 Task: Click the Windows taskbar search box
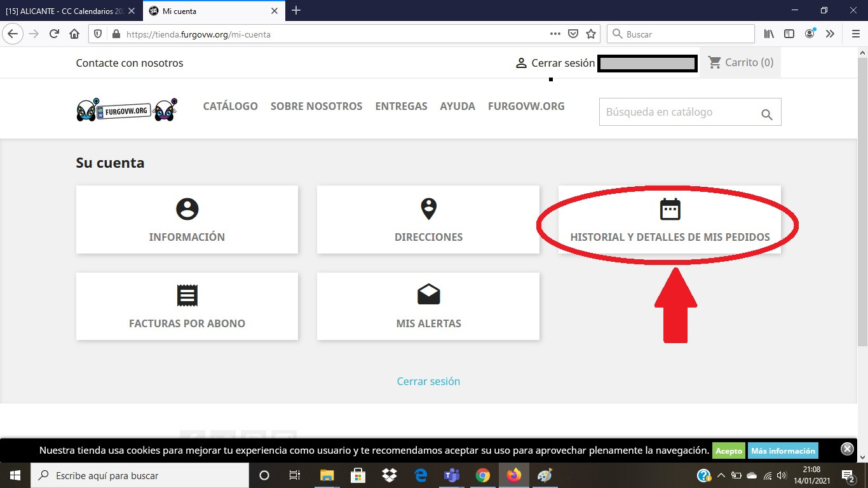[140, 475]
